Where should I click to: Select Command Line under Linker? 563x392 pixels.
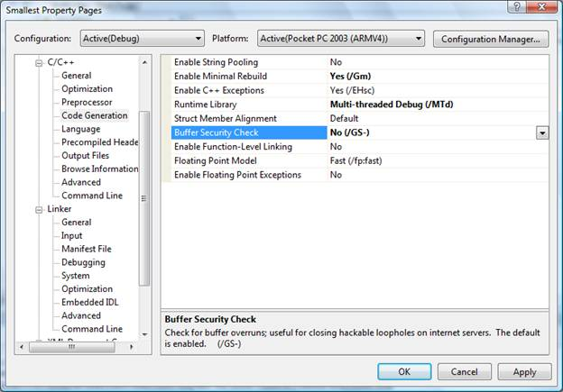tap(92, 329)
